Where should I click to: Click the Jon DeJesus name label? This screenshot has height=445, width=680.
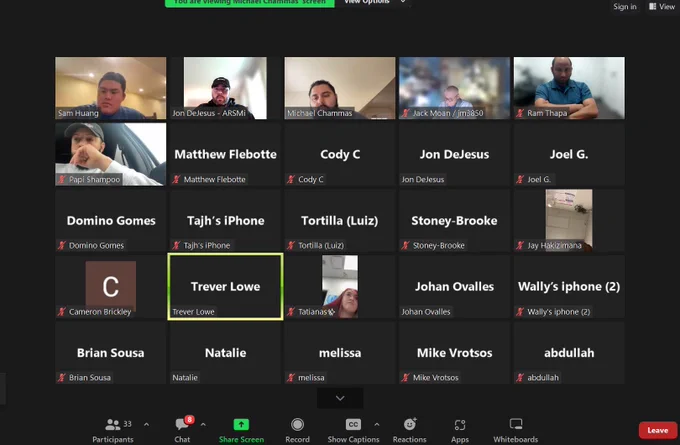click(422, 179)
